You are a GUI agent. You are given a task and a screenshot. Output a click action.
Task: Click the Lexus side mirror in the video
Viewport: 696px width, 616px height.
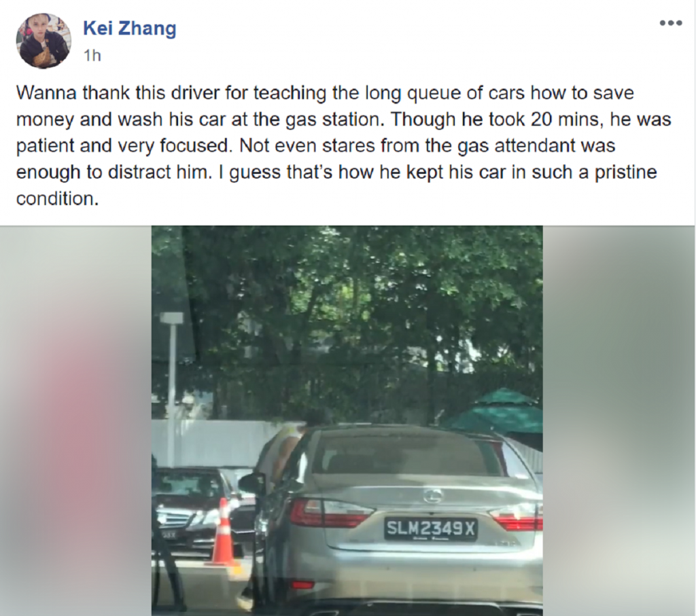[251, 484]
